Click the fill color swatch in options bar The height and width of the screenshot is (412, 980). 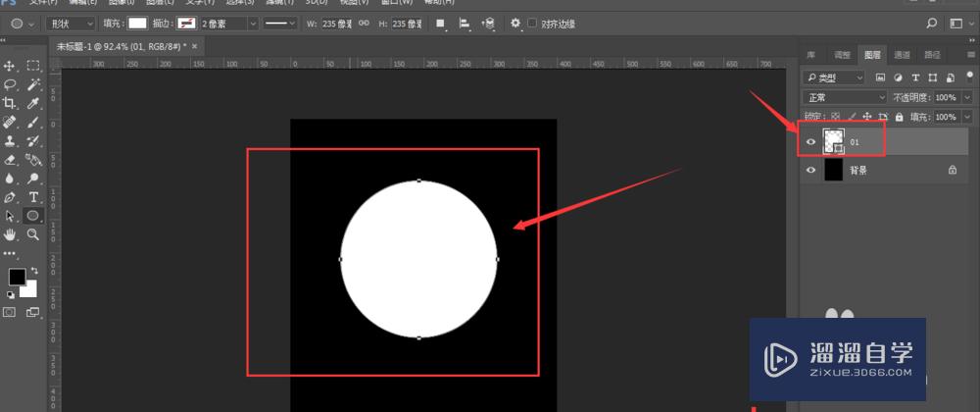136,23
